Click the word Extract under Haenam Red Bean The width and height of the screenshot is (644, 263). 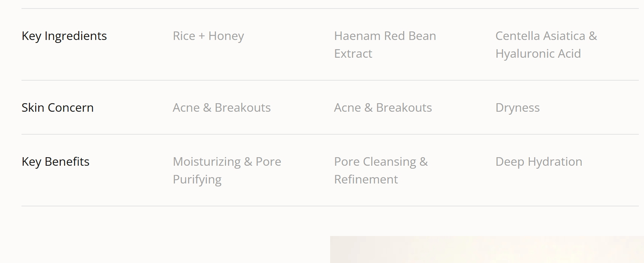pos(353,54)
